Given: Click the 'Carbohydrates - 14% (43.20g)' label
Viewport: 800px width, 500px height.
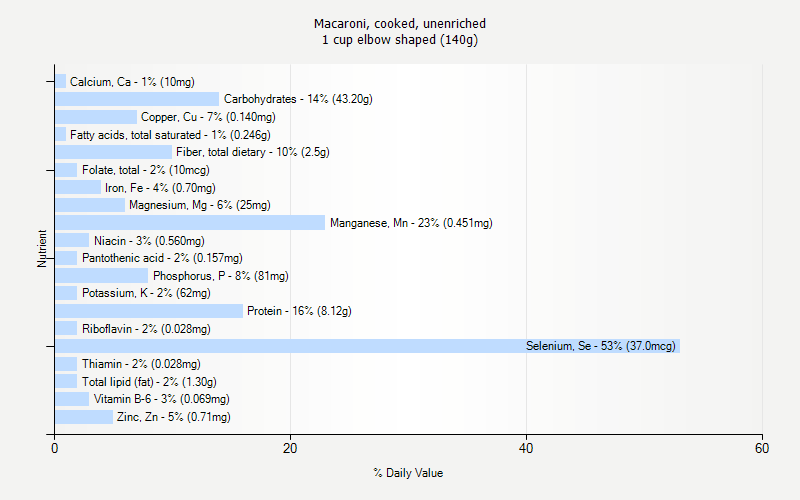Looking at the screenshot, I should 298,99.
